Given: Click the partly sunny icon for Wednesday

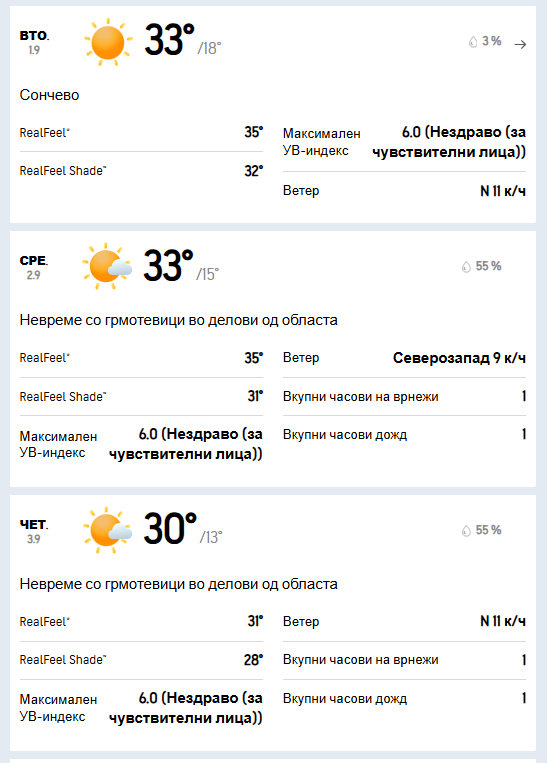Looking at the screenshot, I should [107, 266].
